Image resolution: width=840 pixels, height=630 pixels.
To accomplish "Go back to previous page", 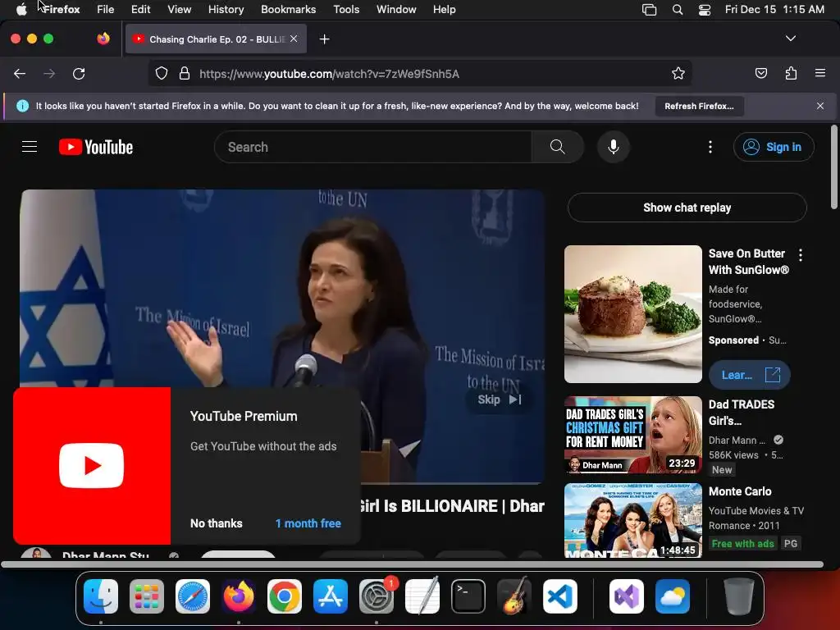I will pos(20,74).
